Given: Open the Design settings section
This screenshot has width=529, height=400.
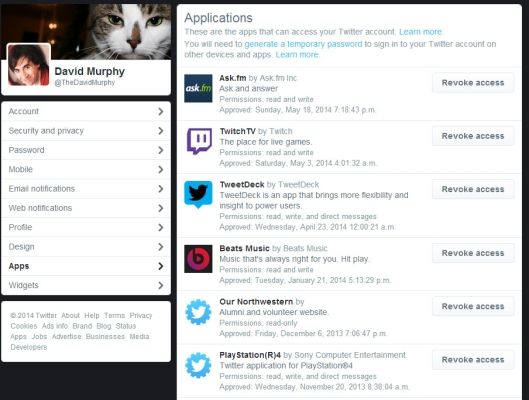Looking at the screenshot, I should [86, 247].
